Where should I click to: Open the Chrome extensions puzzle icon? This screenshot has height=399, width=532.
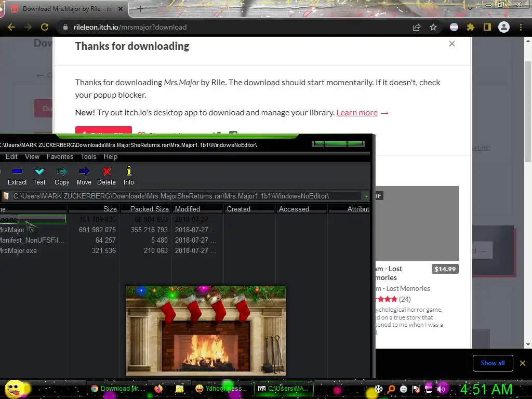(470, 27)
